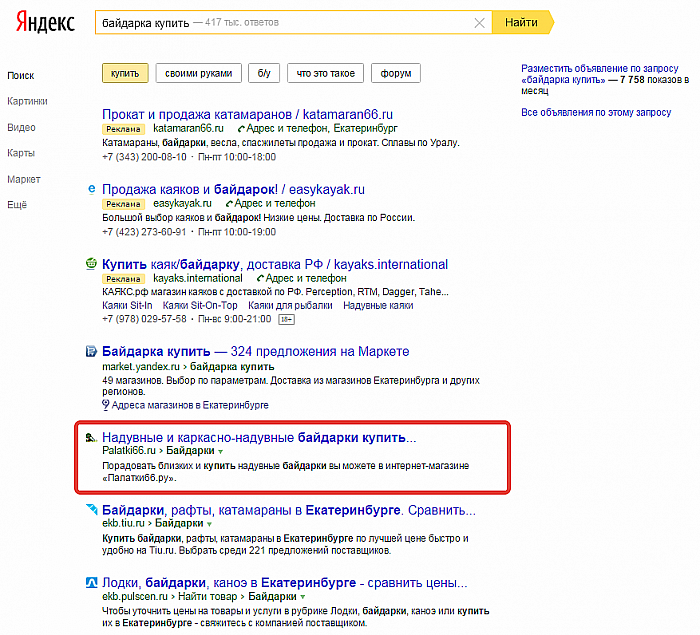Screen dimensions: 700x635
Task: Click Все объявления по этому запросу
Action: (x=596, y=113)
